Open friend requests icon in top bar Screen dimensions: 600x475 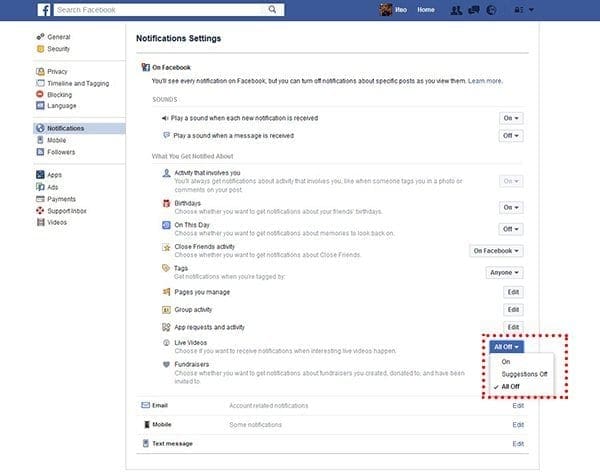(x=458, y=10)
